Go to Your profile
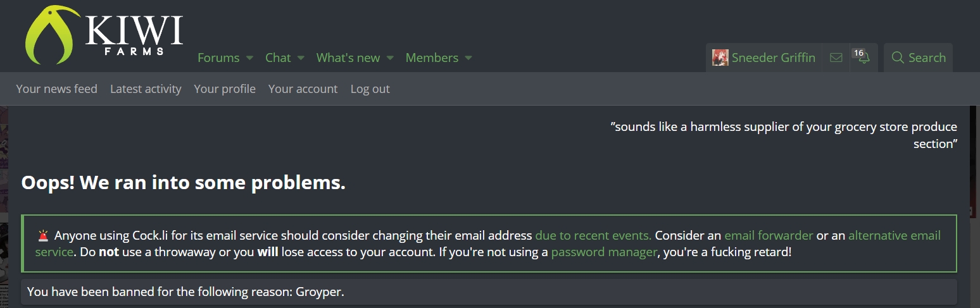Image resolution: width=980 pixels, height=308 pixels. (x=225, y=89)
